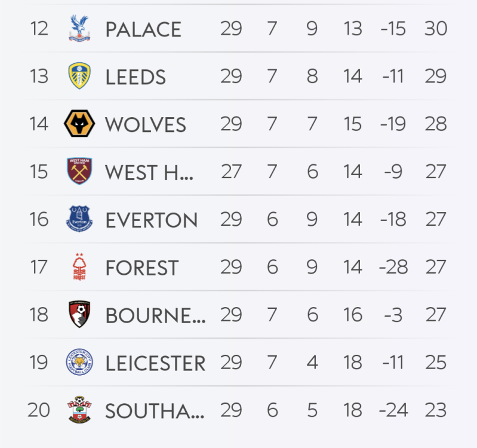The width and height of the screenshot is (477, 448).
Task: Select Southampton's position number 20
Action: [x=38, y=410]
